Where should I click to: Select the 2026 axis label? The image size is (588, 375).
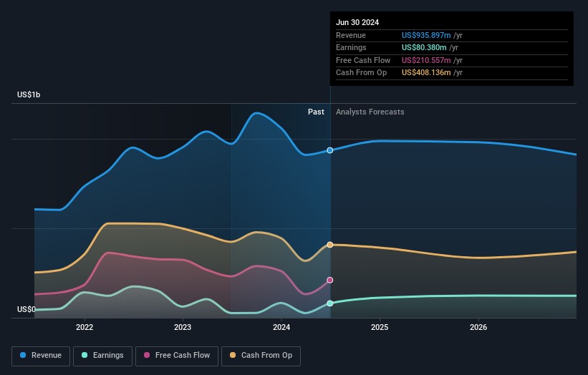click(x=478, y=327)
